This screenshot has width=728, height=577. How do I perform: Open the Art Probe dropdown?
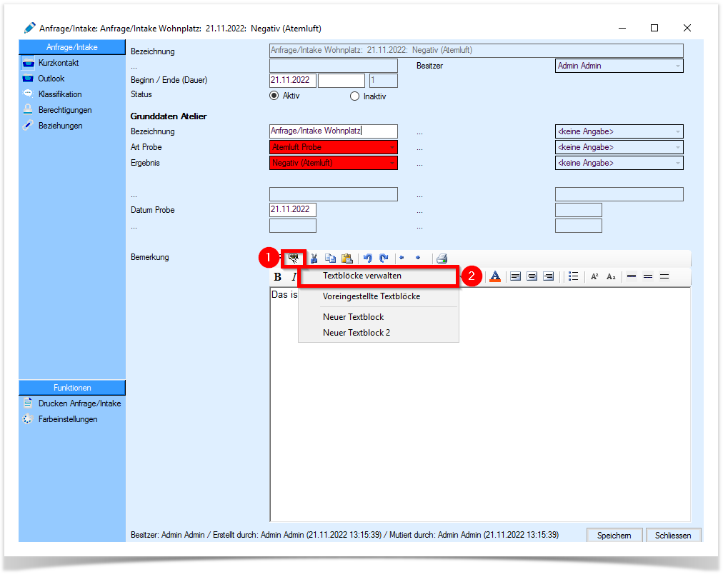pyautogui.click(x=334, y=147)
